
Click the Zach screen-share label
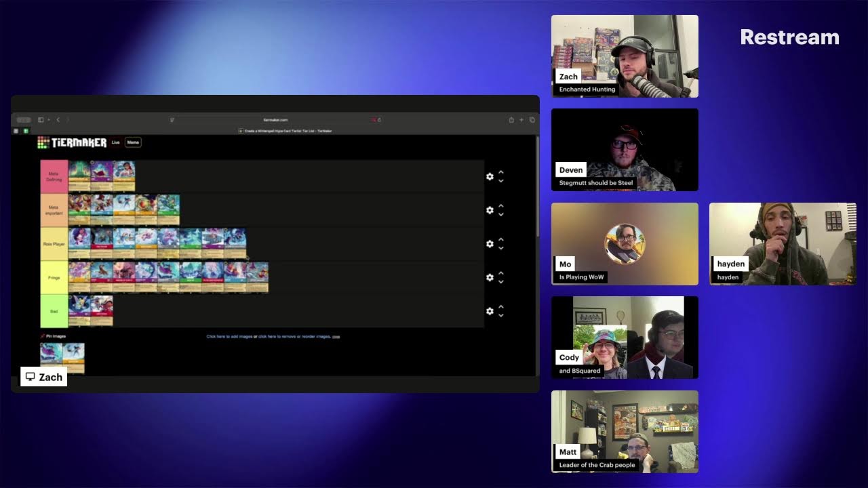tap(44, 377)
